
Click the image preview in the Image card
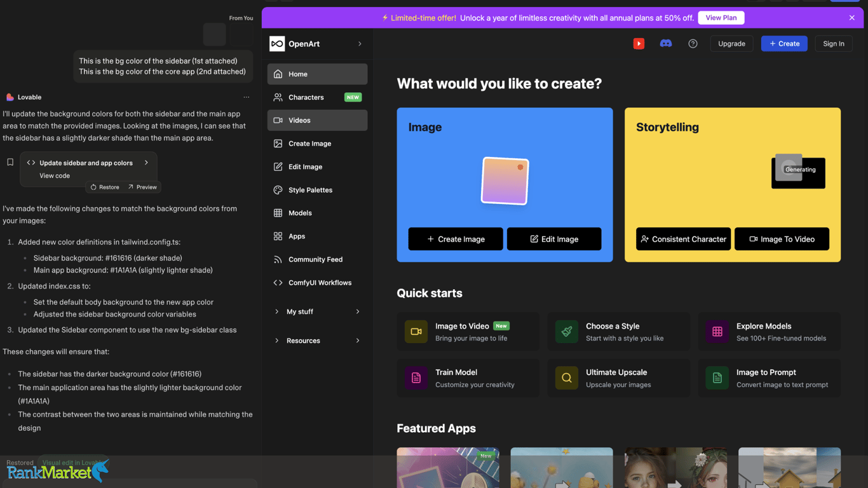click(505, 181)
